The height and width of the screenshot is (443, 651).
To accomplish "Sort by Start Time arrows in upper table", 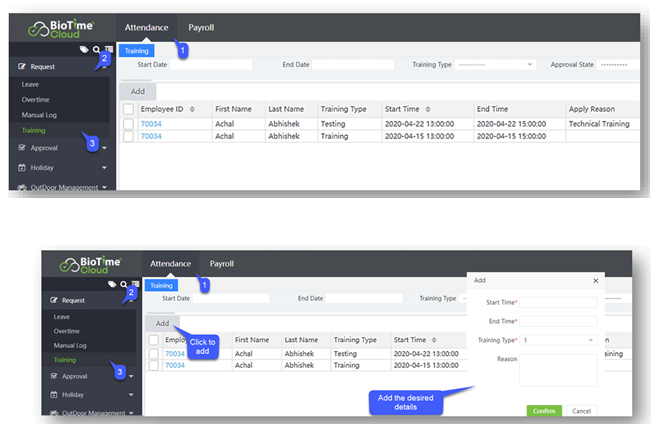I will pyautogui.click(x=429, y=109).
